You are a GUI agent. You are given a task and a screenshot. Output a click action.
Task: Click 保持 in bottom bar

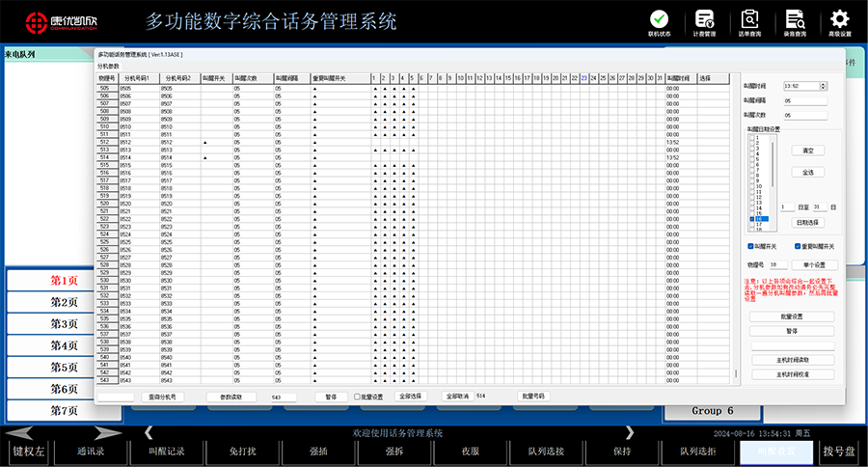[622, 452]
